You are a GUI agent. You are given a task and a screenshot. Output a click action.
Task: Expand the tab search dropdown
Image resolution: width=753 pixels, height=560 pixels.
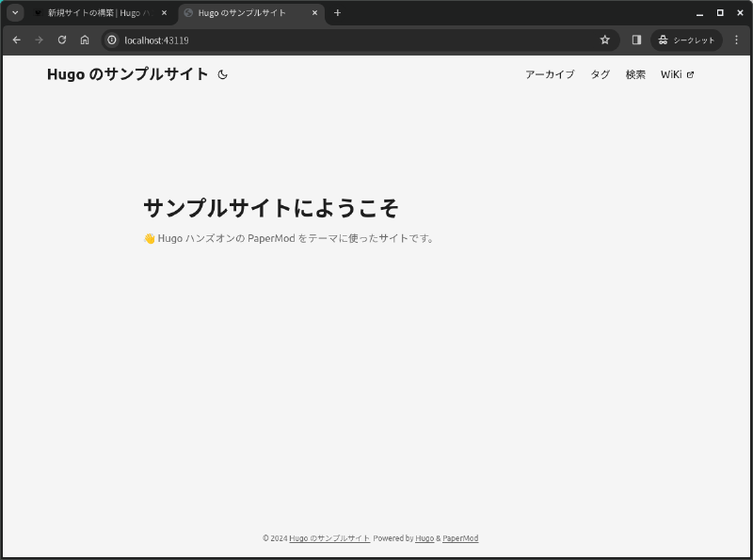(15, 13)
